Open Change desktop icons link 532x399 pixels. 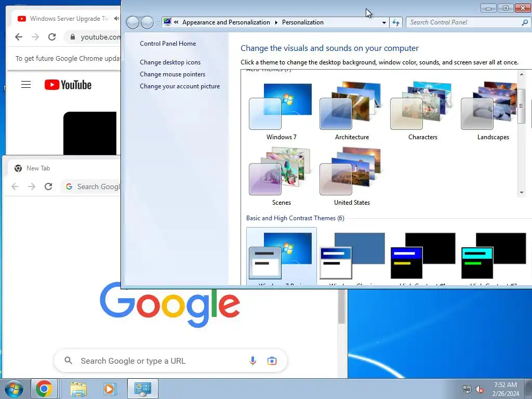tap(170, 62)
